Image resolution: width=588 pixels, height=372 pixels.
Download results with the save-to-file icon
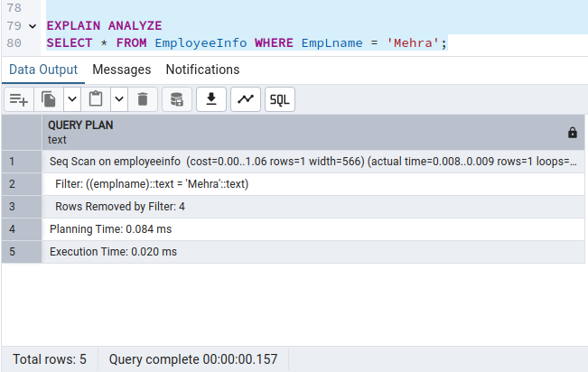(x=211, y=99)
